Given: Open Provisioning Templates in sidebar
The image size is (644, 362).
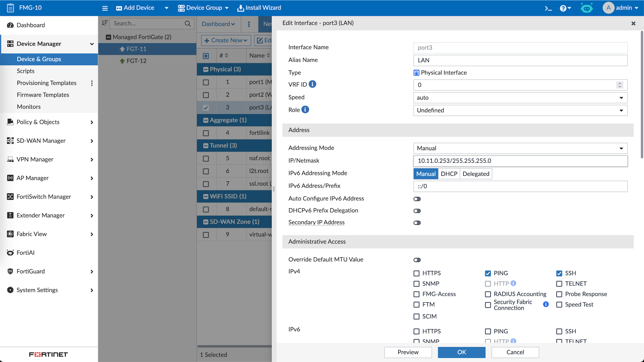Looking at the screenshot, I should (x=47, y=83).
